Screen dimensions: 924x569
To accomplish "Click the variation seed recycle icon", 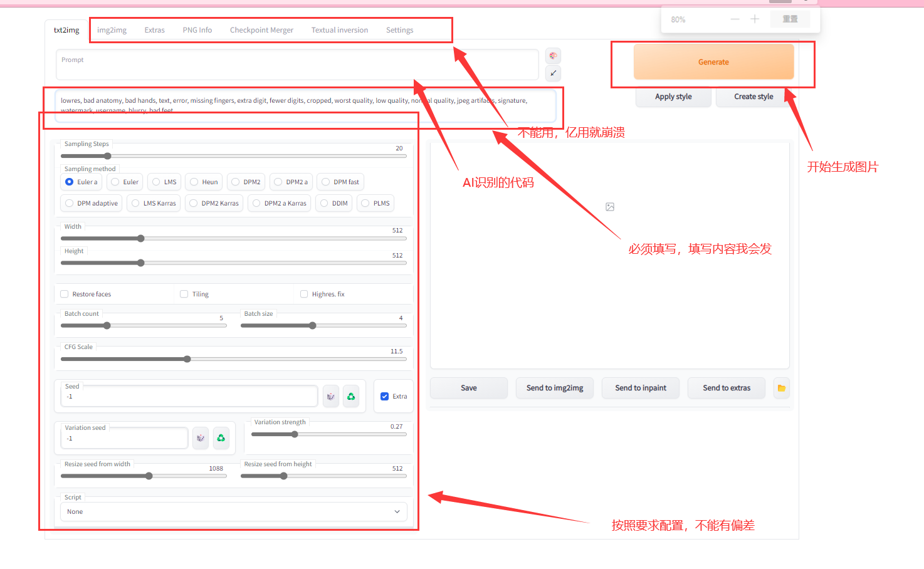I will (221, 438).
